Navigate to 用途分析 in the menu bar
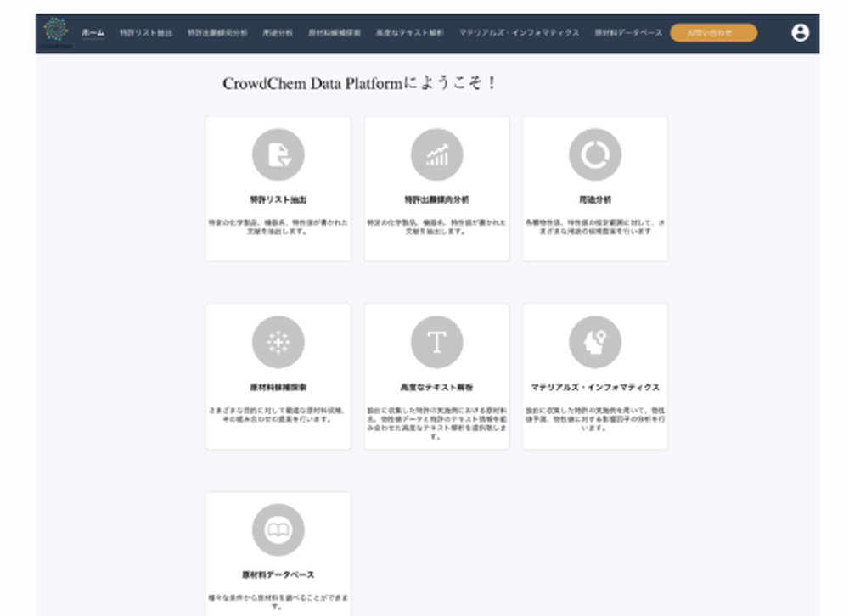 (278, 32)
